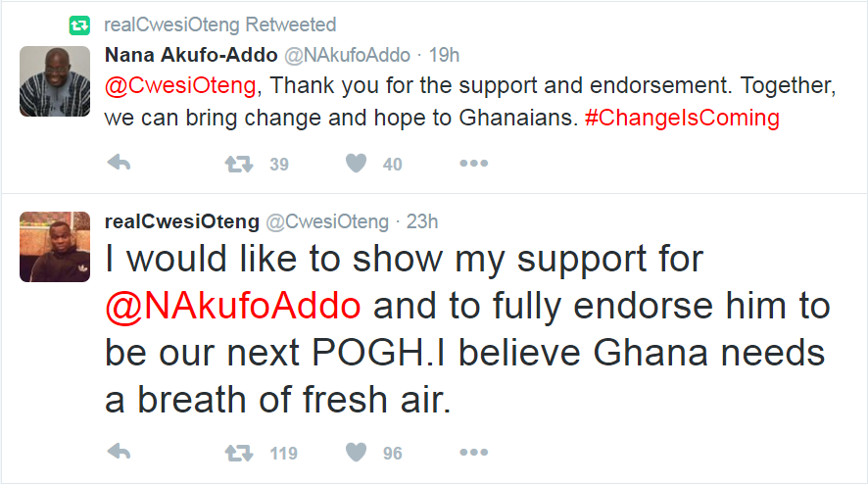Retweet Nana Akufo-Addo's thank you tweet
This screenshot has height=484, width=868.
point(238,164)
